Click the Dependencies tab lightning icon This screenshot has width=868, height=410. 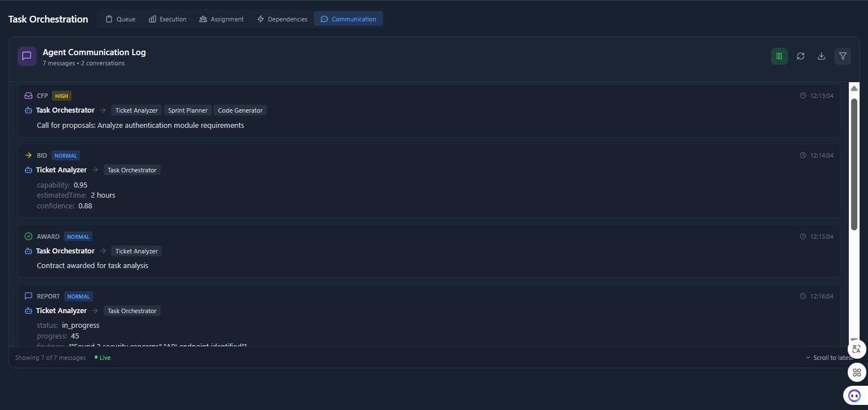260,19
